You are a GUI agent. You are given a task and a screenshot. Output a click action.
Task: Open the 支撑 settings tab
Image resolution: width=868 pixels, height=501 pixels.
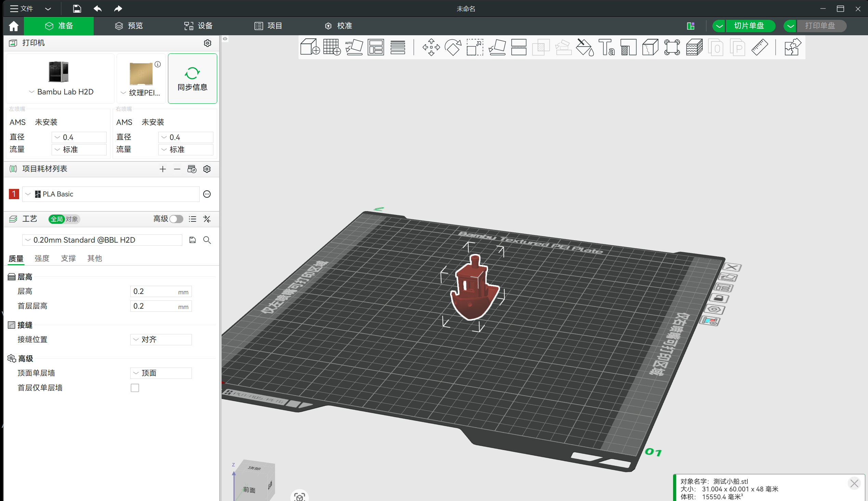(68, 258)
